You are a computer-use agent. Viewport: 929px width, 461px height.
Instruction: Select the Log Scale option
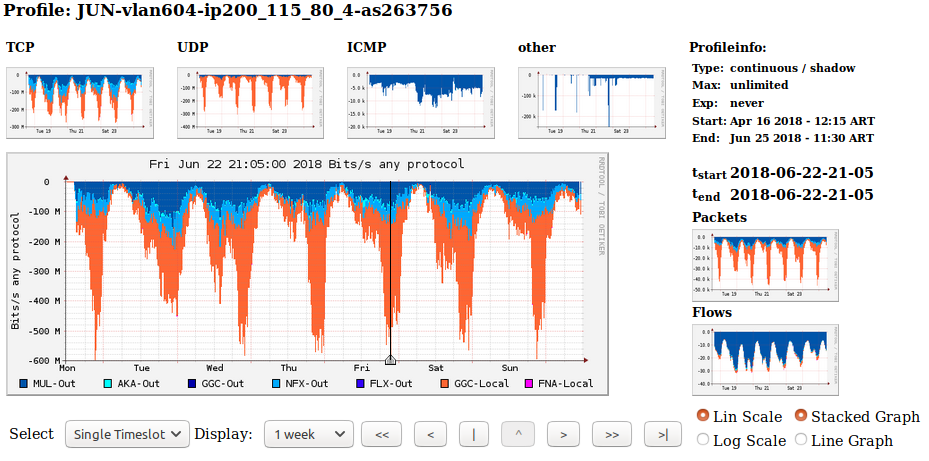click(702, 440)
